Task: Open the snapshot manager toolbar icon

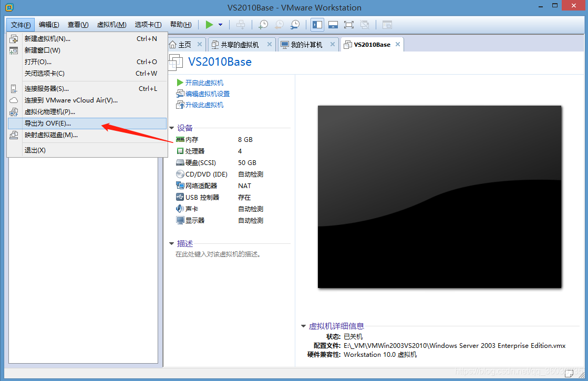Action: pos(295,25)
